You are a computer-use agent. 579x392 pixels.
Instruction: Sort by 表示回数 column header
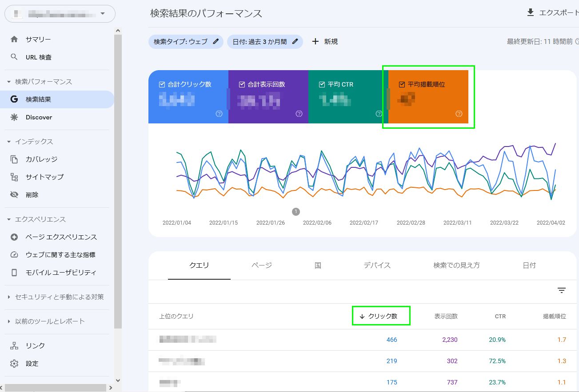point(446,317)
